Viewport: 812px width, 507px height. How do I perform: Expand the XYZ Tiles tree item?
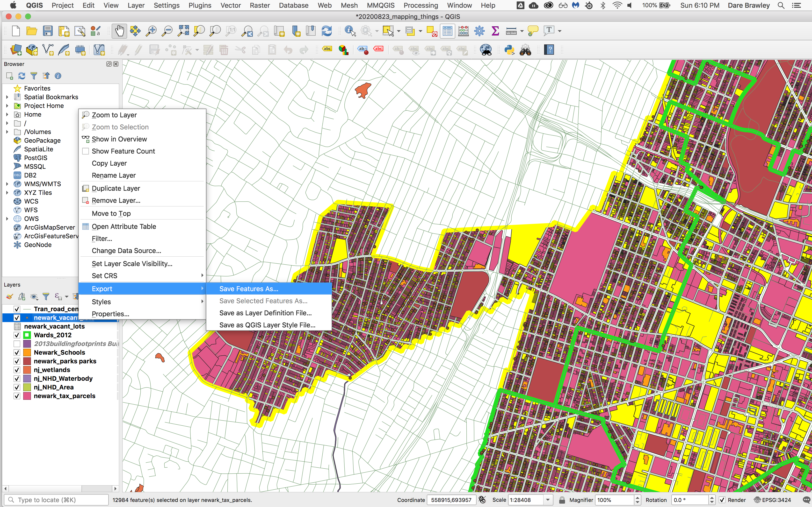coord(7,193)
